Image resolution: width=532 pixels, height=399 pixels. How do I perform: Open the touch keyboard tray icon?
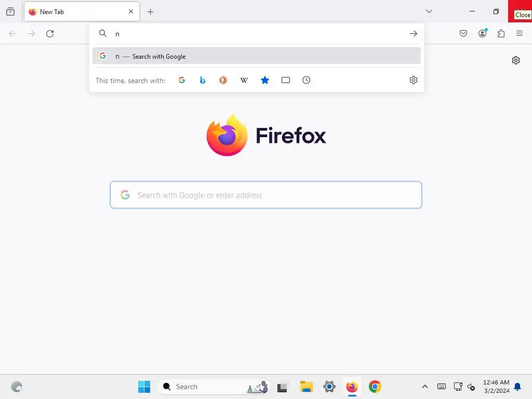click(x=442, y=387)
